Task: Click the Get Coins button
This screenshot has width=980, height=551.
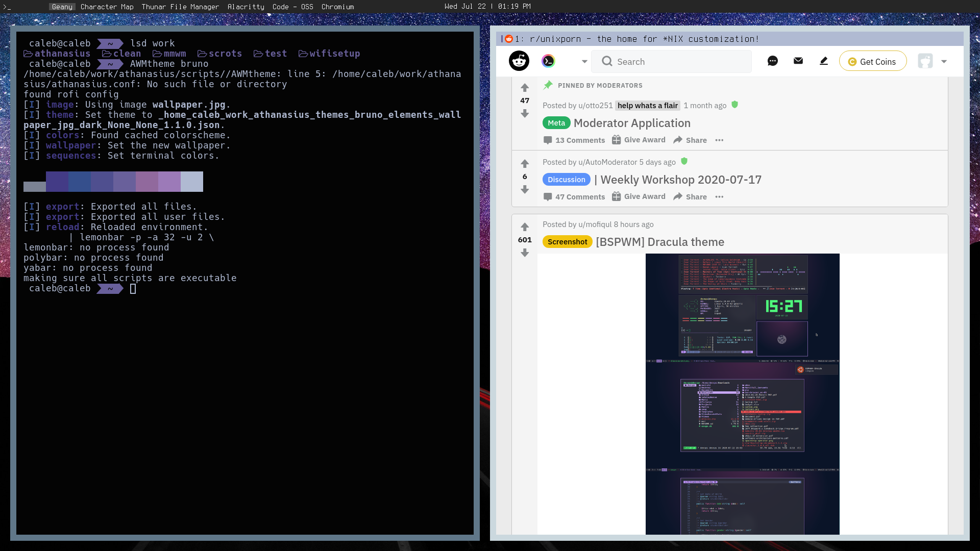Action: 872,61
